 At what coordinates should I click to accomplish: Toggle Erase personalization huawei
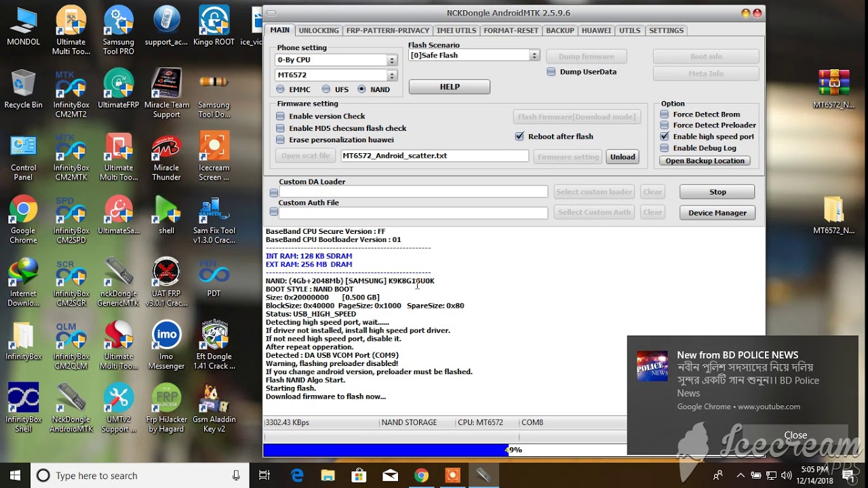[x=281, y=140]
